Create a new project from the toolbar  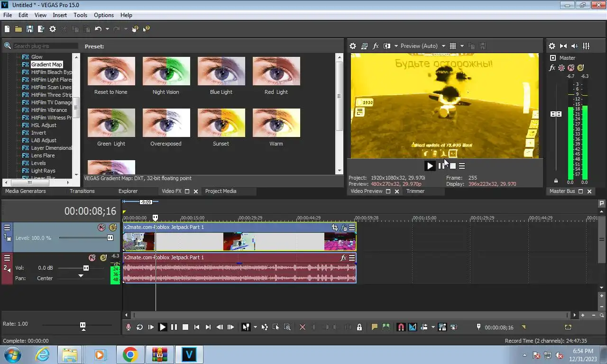pyautogui.click(x=7, y=29)
